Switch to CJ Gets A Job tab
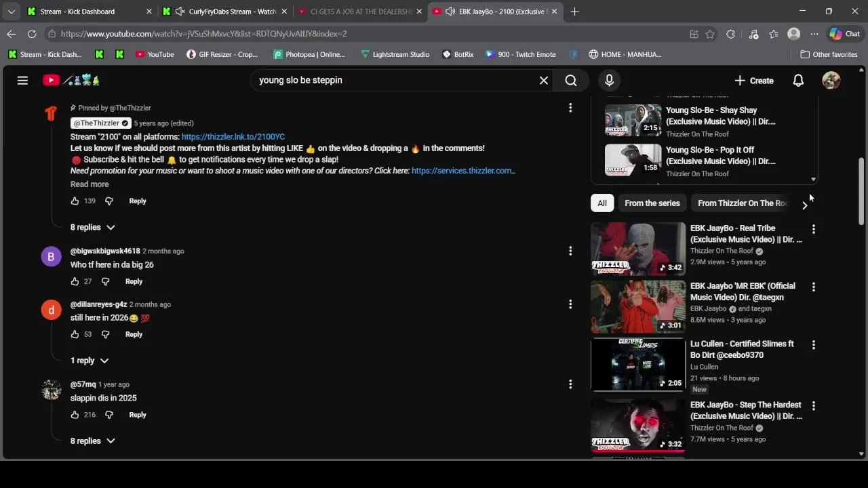Image resolution: width=868 pixels, height=488 pixels. coord(359,12)
